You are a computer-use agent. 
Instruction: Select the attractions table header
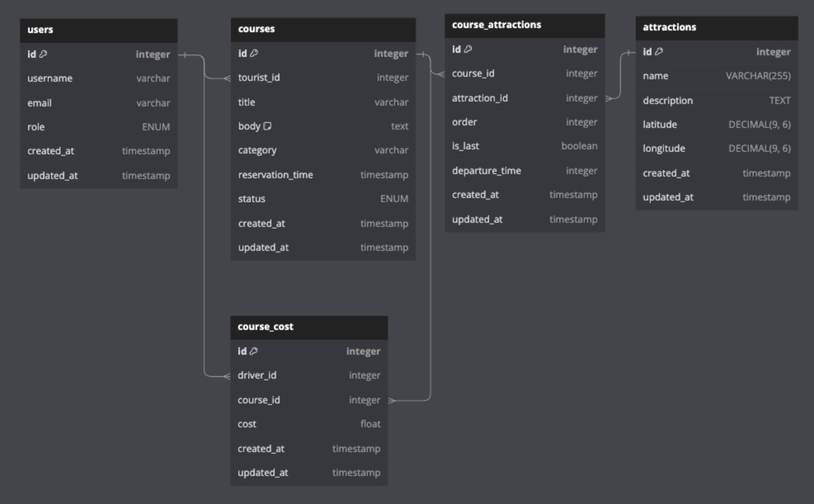716,28
